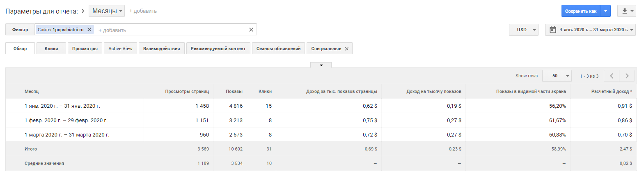Image resolution: width=644 pixels, height=176 pixels.
Task: Clear all filters with the X icon
Action: tap(251, 30)
